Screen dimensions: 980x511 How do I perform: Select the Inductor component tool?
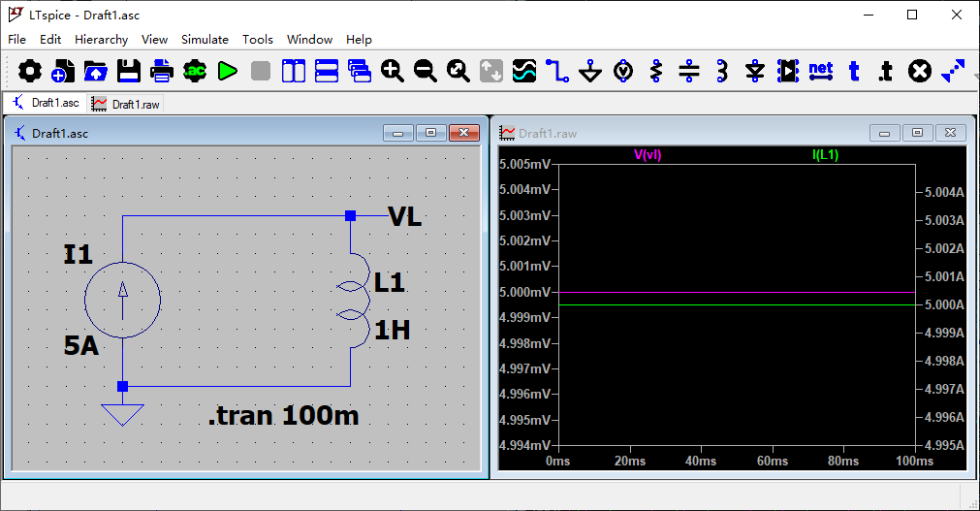pyautogui.click(x=722, y=71)
